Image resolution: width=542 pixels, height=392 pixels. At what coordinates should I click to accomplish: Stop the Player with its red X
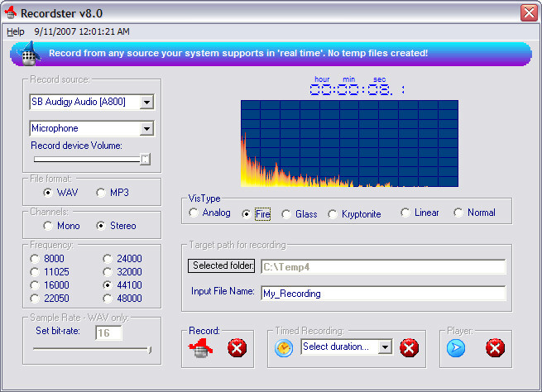coord(496,348)
